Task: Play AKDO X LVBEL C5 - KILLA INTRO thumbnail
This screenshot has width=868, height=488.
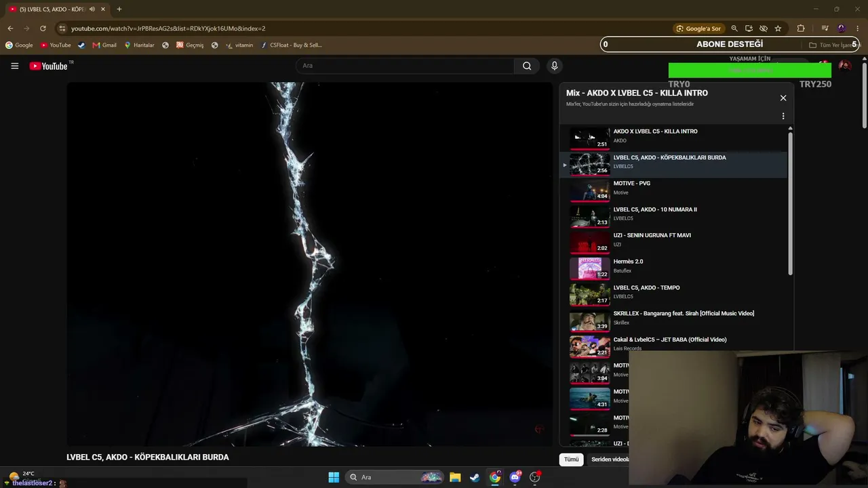Action: tap(589, 138)
